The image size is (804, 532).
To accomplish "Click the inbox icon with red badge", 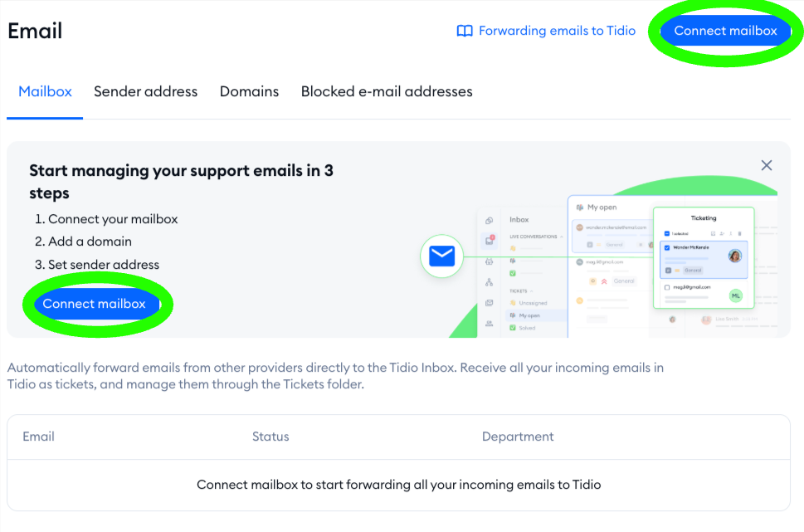I will pyautogui.click(x=490, y=242).
